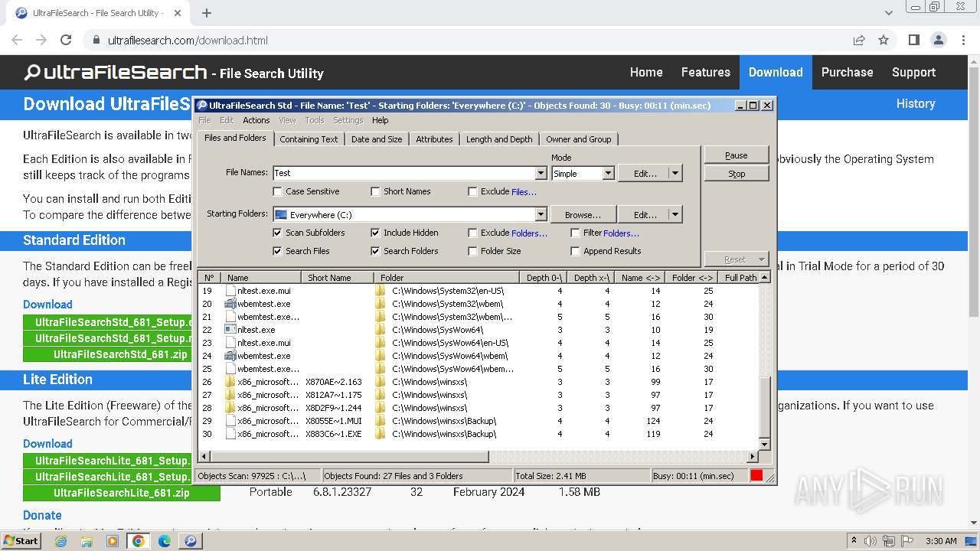Open Windows Media Player from taskbar

113,541
